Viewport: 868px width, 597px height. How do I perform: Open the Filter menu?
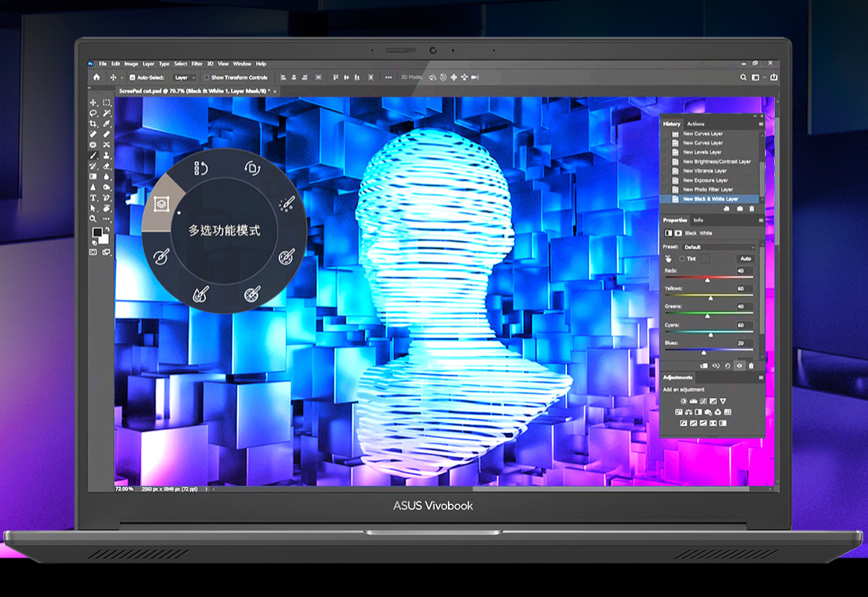pyautogui.click(x=197, y=64)
